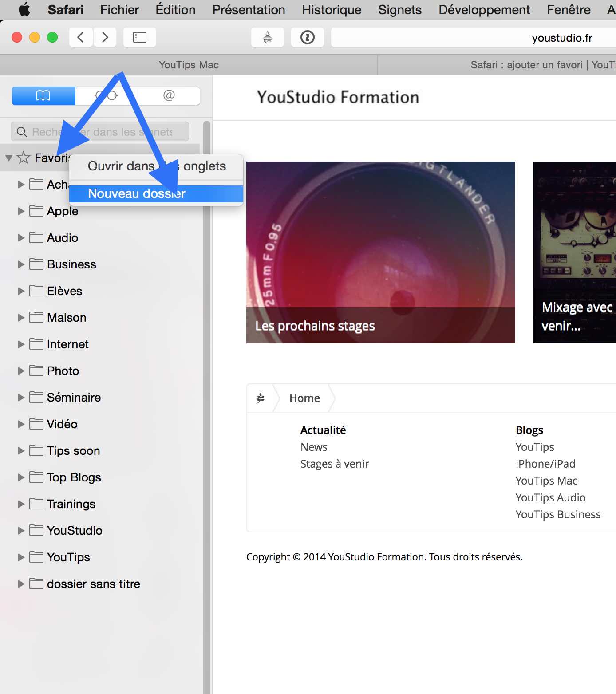Expand the Apple folder triangle
This screenshot has width=616, height=694.
(21, 211)
